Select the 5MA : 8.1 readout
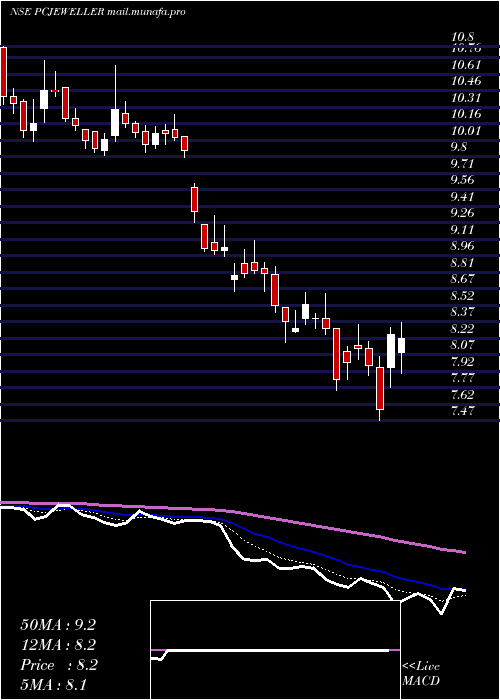This screenshot has width=500, height=700. pos(55,684)
